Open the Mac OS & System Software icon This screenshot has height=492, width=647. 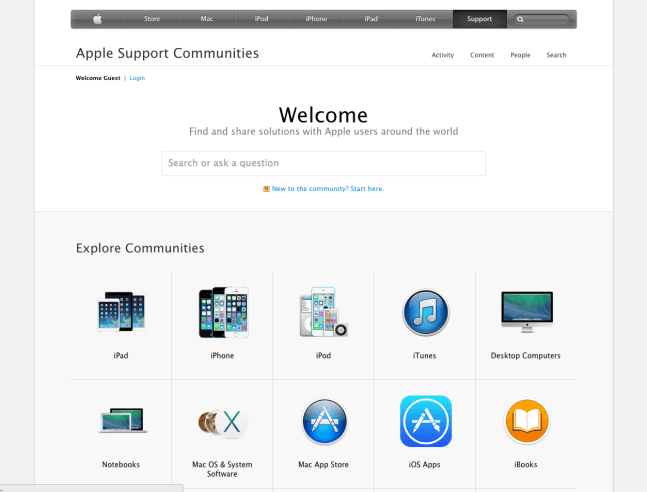[223, 422]
